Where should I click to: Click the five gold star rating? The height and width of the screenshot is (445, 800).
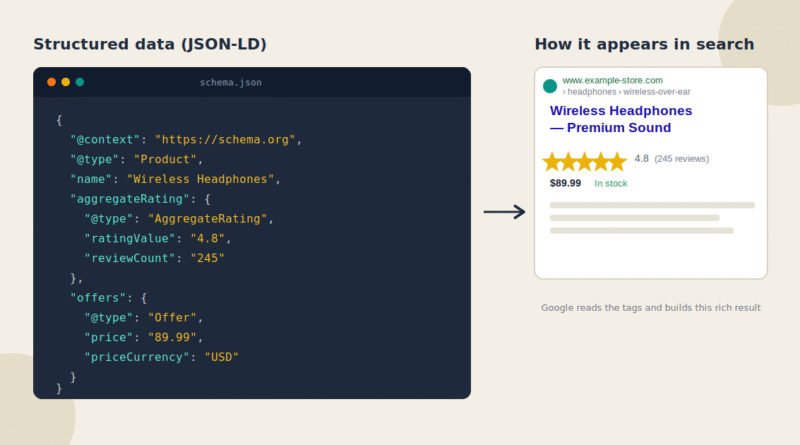585,162
